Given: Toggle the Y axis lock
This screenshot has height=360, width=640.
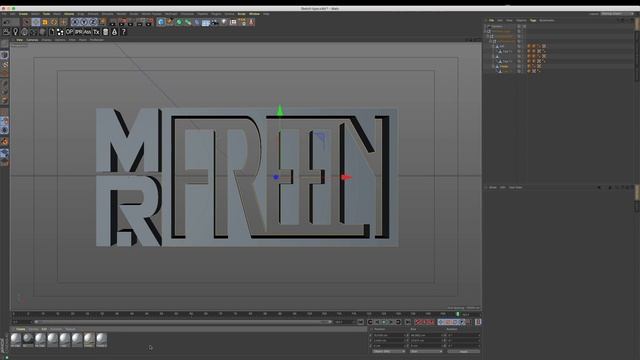Looking at the screenshot, I should pyautogui.click(x=84, y=22).
